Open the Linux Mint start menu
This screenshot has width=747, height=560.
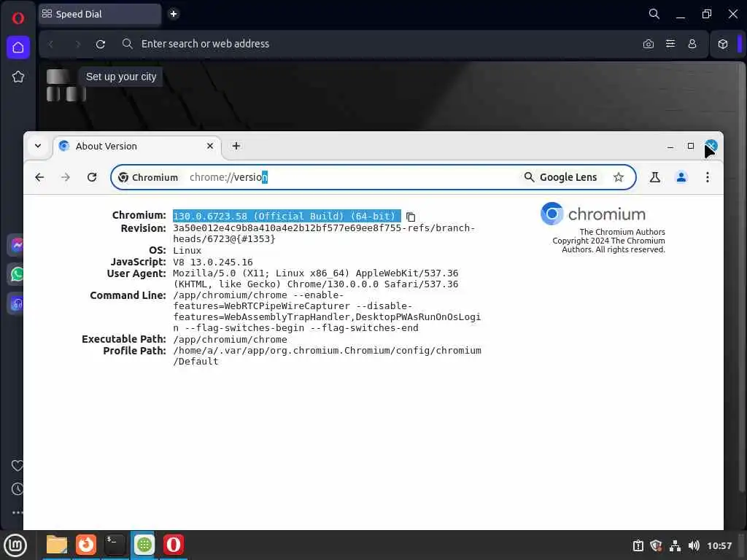click(16, 545)
